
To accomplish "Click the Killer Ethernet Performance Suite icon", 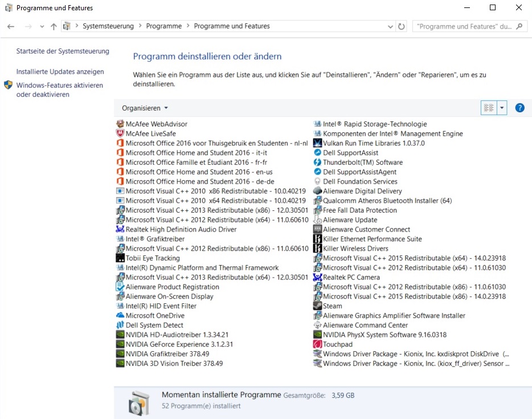I will [317, 239].
